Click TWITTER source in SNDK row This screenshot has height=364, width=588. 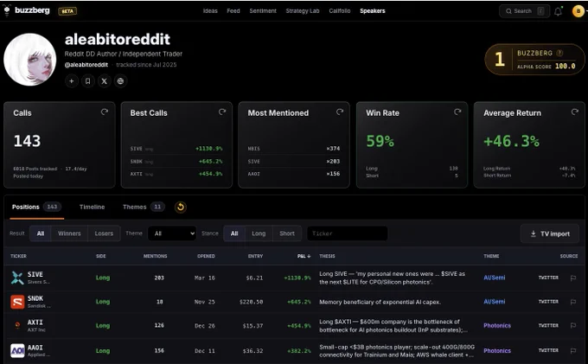(x=548, y=302)
